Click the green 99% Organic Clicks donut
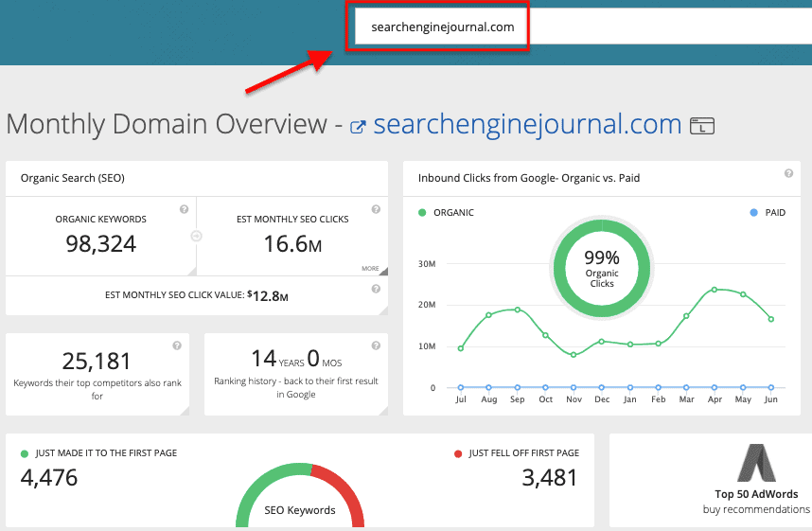Image resolution: width=812 pixels, height=531 pixels. (x=602, y=269)
